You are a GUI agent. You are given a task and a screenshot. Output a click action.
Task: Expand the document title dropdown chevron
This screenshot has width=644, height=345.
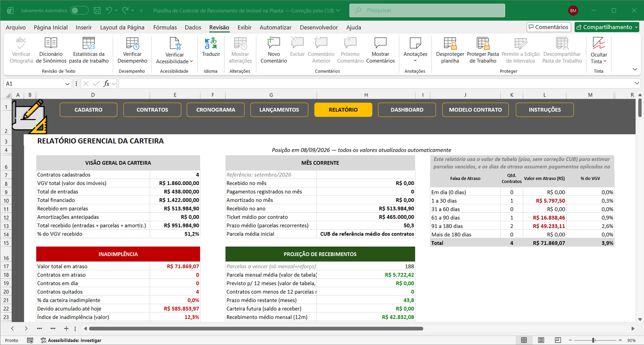tap(338, 10)
